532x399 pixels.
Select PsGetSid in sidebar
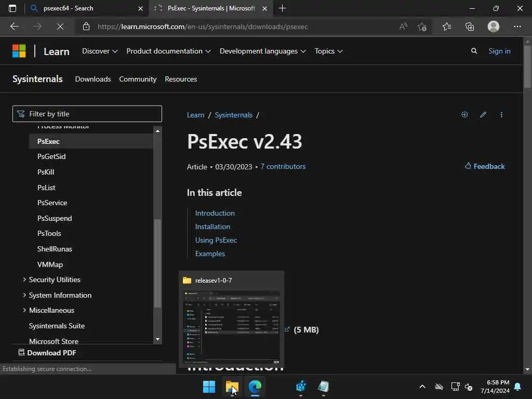pyautogui.click(x=51, y=157)
